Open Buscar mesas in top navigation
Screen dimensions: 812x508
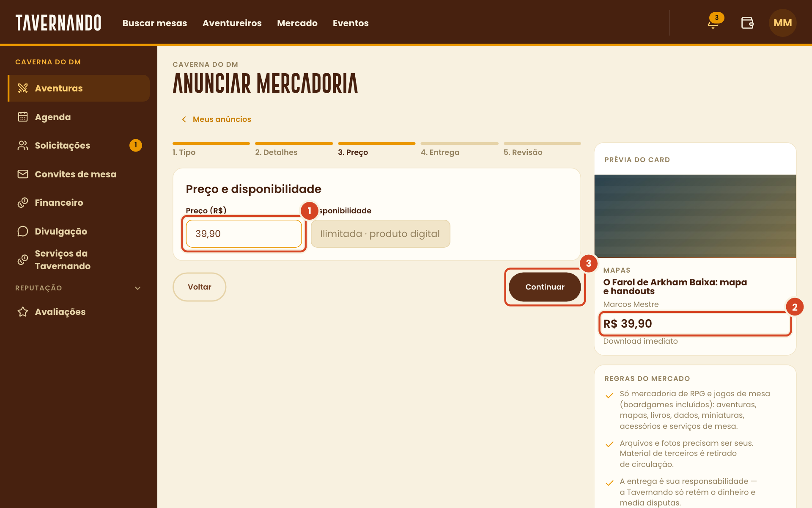(155, 23)
